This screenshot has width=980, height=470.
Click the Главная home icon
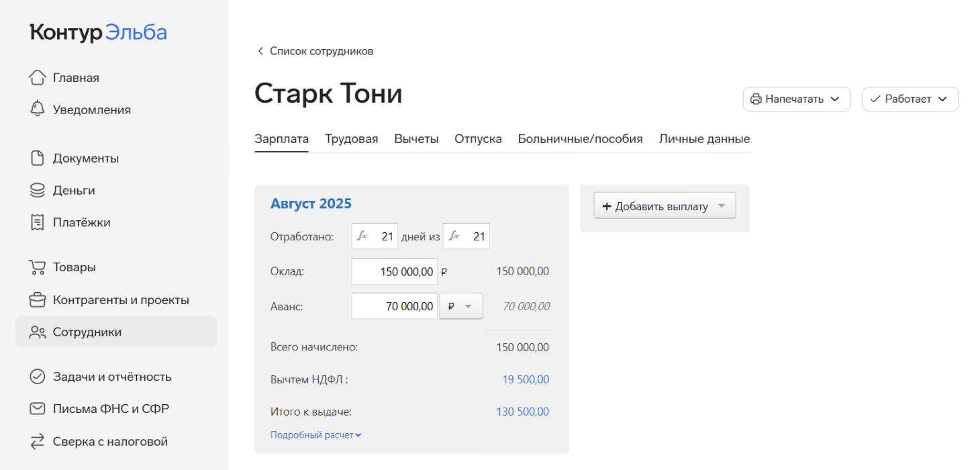coord(38,78)
